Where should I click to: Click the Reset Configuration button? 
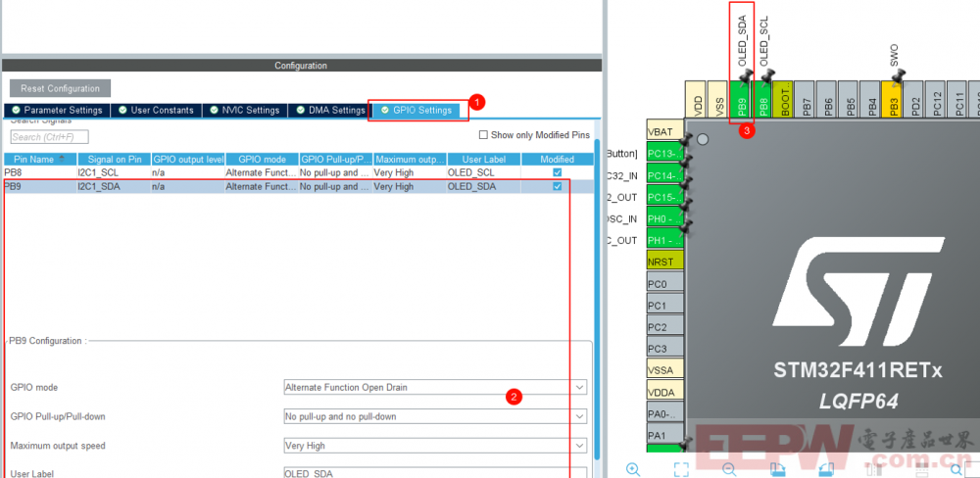(60, 88)
